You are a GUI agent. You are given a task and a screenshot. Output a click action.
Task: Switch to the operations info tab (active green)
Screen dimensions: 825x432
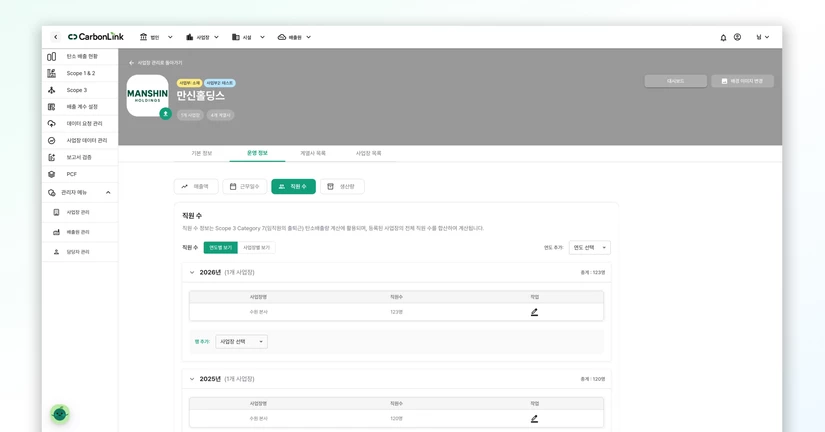click(257, 153)
